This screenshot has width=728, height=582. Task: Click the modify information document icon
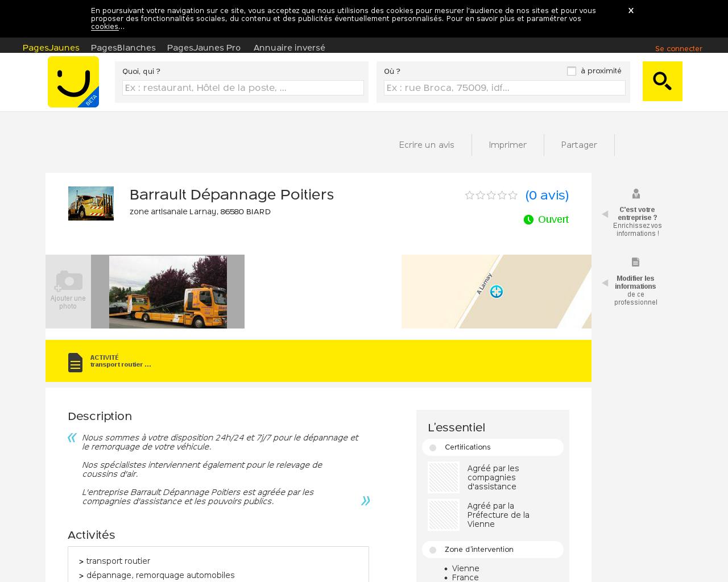[636, 262]
